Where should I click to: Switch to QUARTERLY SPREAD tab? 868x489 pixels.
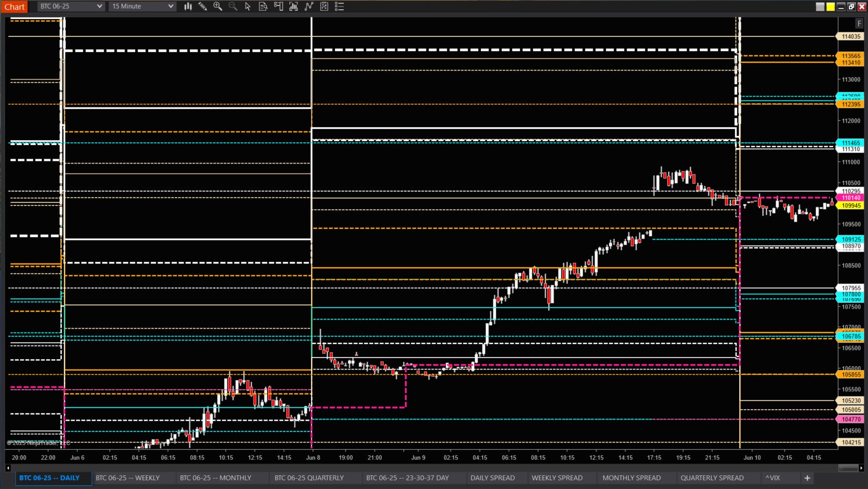click(x=712, y=478)
